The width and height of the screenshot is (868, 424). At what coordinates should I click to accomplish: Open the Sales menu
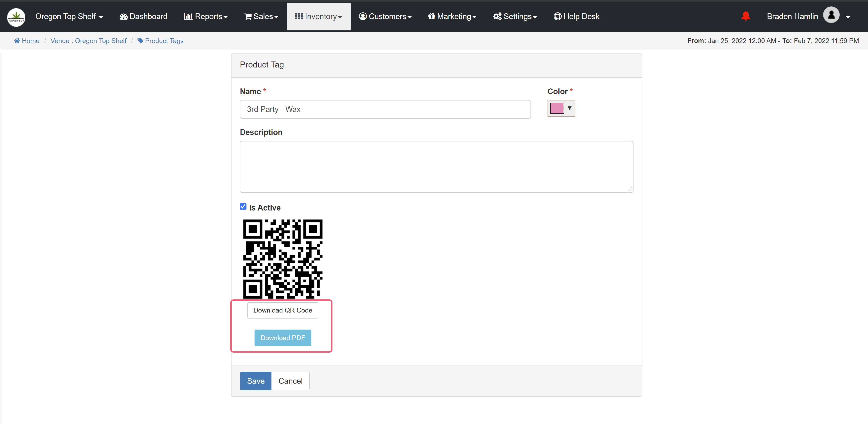[x=261, y=17]
